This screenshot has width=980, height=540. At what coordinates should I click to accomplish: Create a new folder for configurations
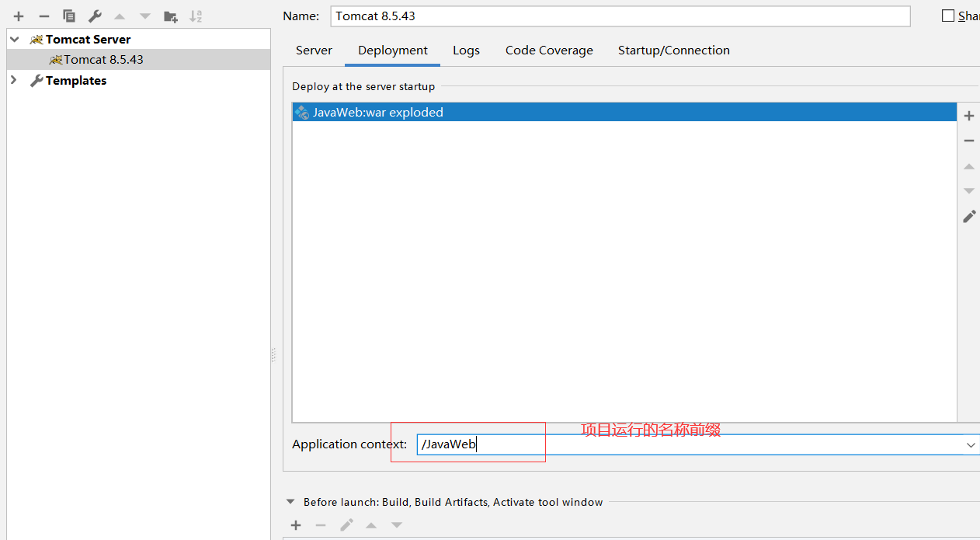click(x=171, y=16)
